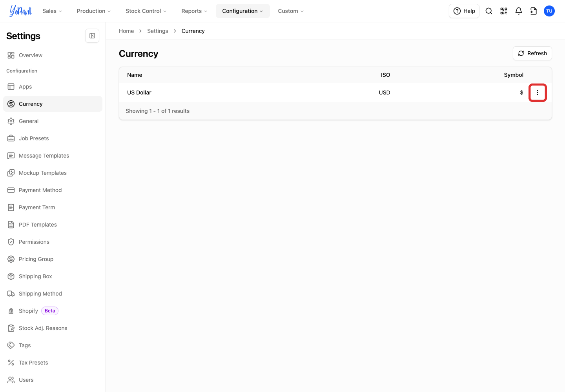Open Currency settings in sidebar

[x=53, y=104]
